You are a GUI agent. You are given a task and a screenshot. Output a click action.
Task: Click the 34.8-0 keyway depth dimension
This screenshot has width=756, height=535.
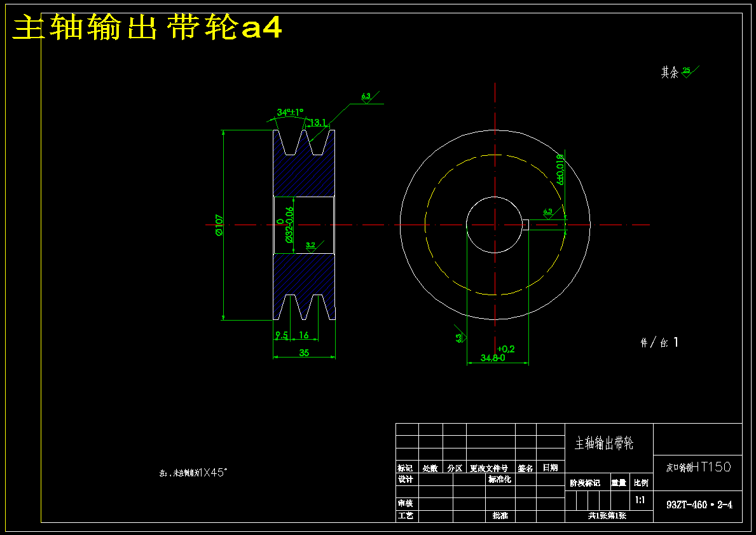pos(493,358)
